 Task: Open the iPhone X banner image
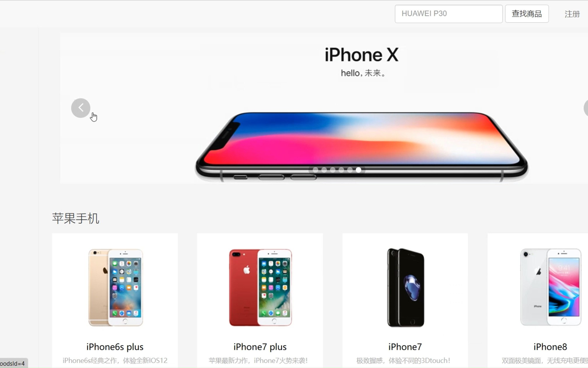[x=324, y=108]
